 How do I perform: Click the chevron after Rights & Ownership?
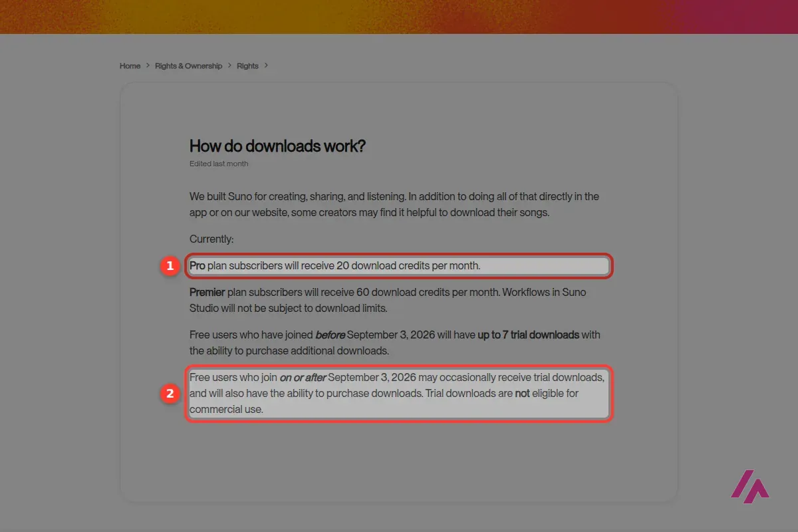229,66
